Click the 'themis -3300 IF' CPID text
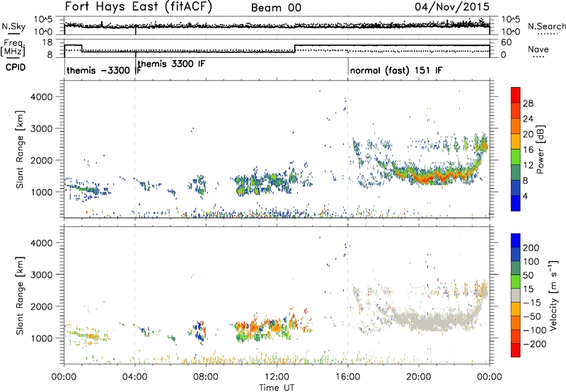The width and height of the screenshot is (566, 392). [103, 70]
